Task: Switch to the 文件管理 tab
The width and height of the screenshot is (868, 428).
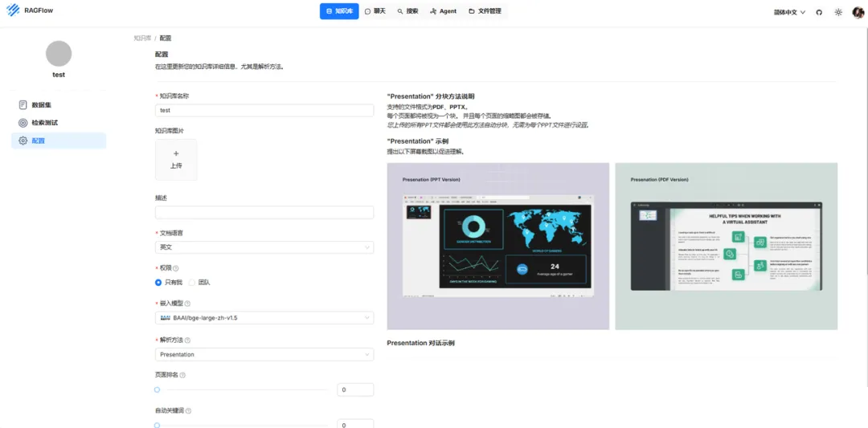Action: coord(485,11)
